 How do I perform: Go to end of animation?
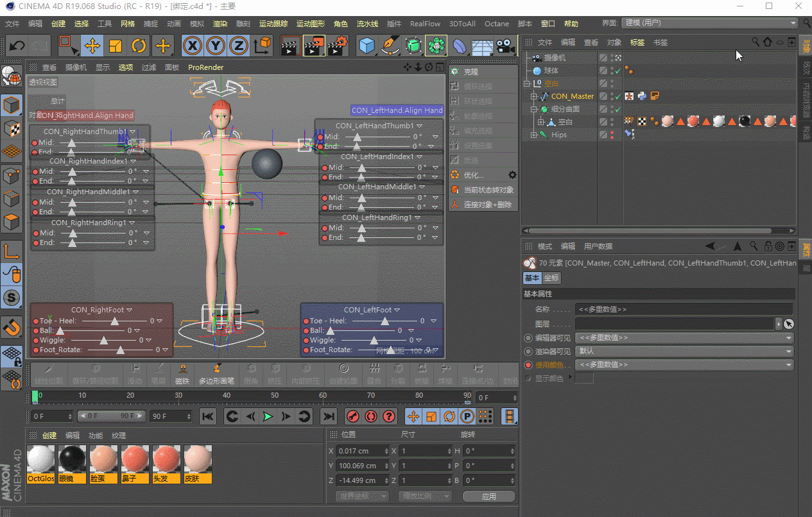pos(329,416)
